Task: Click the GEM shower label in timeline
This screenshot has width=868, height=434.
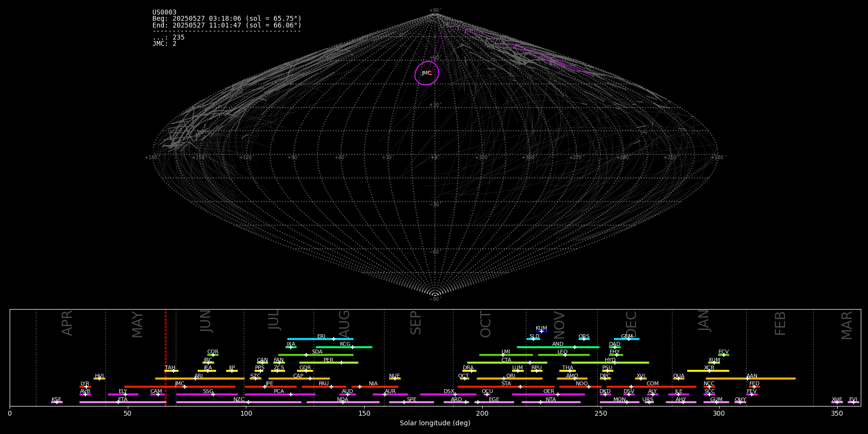Action: pos(627,336)
